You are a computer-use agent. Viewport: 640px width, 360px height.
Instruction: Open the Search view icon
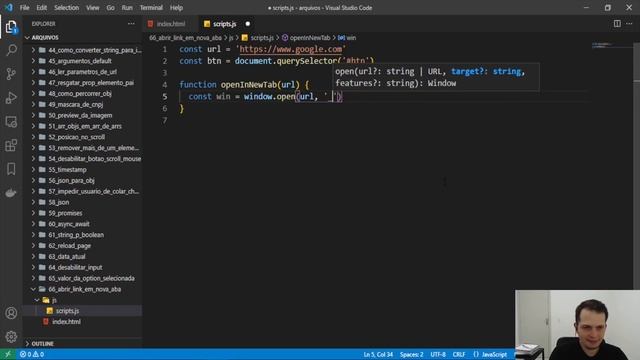pyautogui.click(x=11, y=50)
